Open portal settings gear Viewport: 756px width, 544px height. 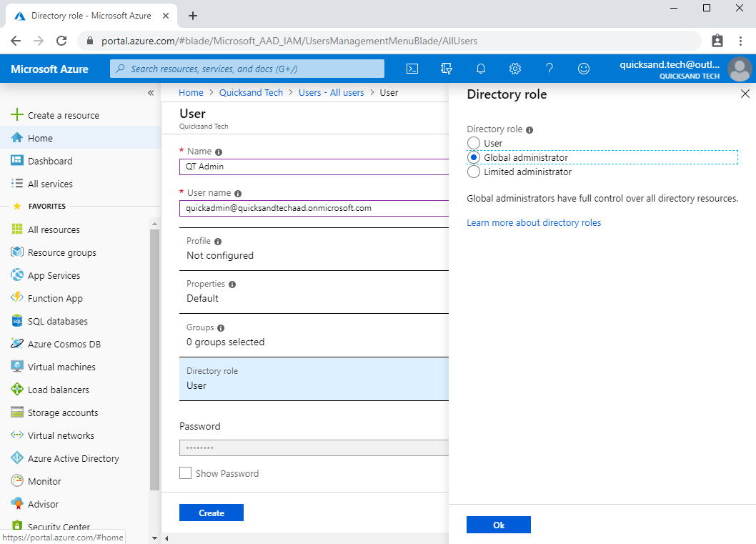[x=515, y=69]
